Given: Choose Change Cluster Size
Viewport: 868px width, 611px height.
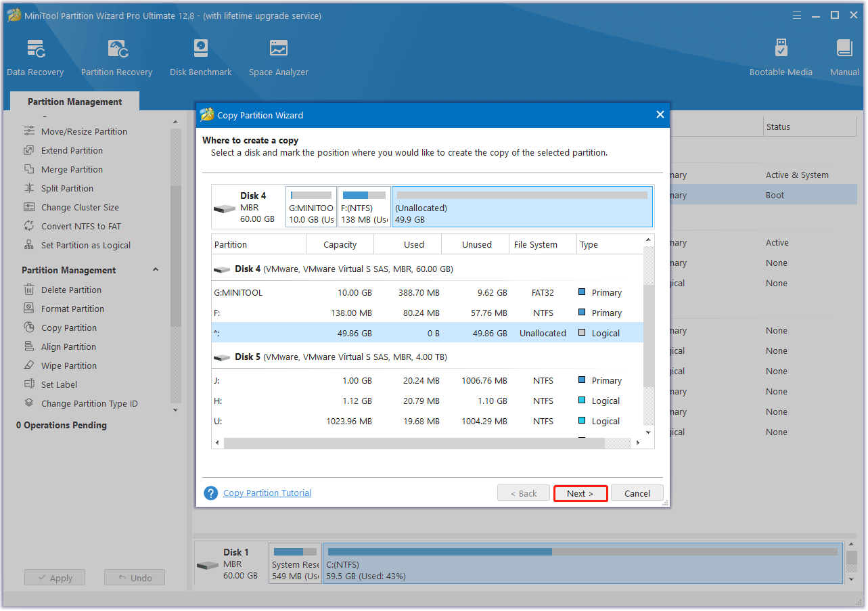Looking at the screenshot, I should click(80, 207).
